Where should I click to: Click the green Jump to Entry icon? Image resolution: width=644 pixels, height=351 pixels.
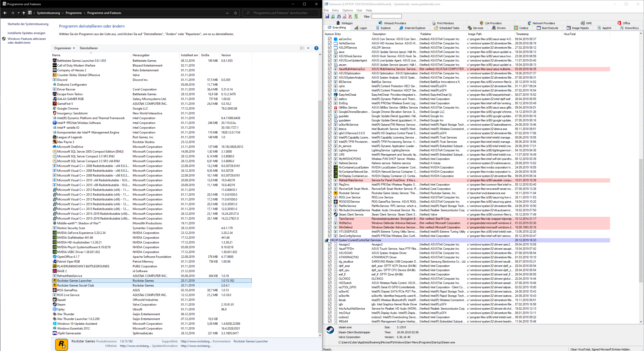coord(356,16)
